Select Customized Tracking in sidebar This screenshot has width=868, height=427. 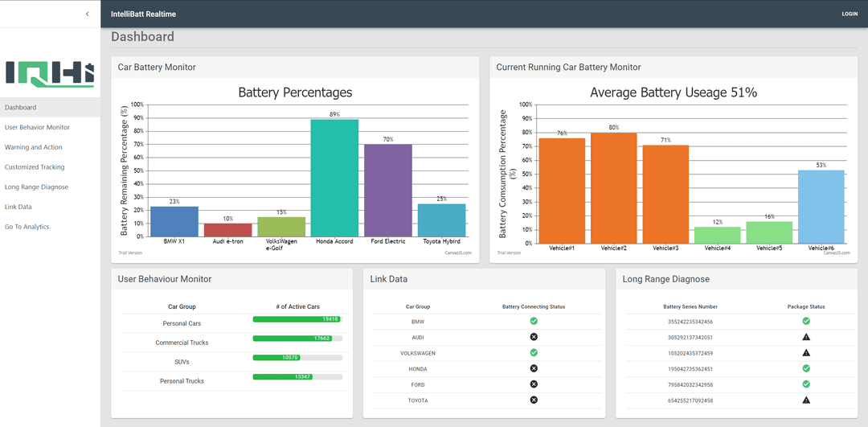point(50,166)
